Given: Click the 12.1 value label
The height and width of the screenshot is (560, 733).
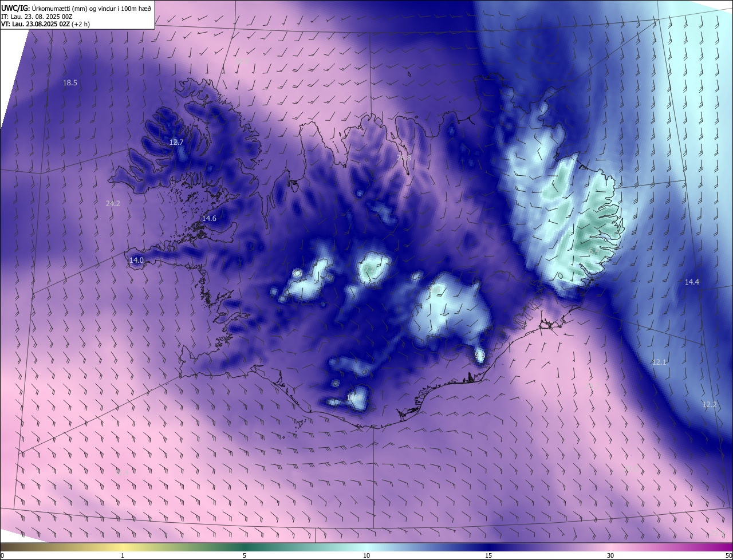Looking at the screenshot, I should click(660, 362).
